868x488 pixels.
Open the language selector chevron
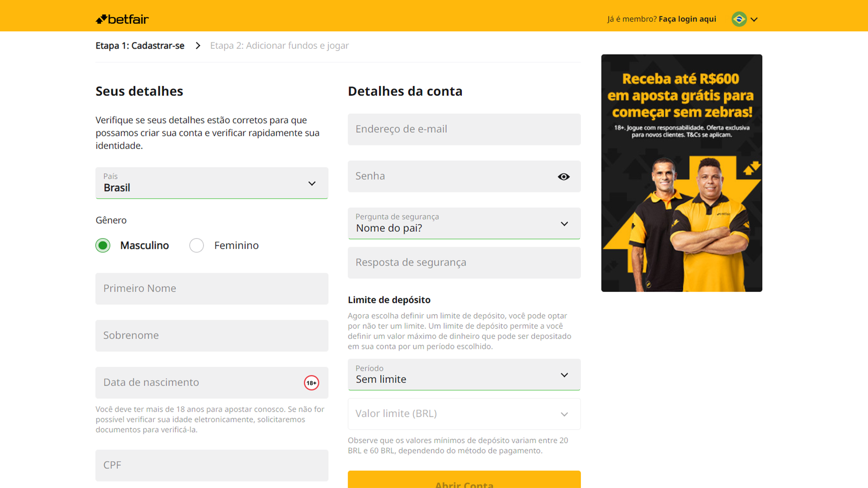coord(754,19)
